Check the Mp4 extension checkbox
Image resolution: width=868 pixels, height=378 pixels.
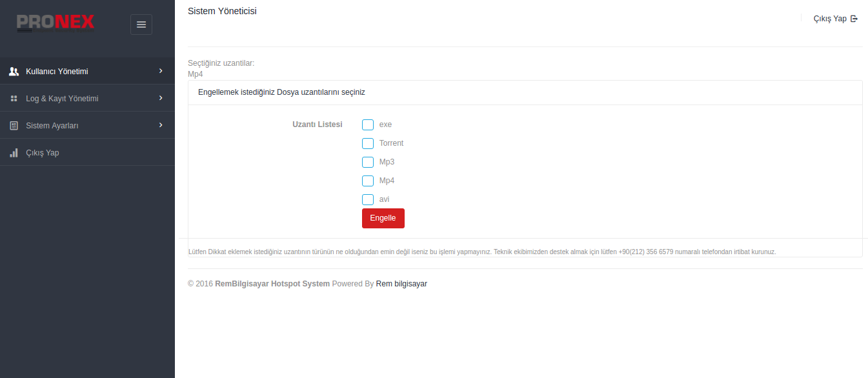coord(368,181)
